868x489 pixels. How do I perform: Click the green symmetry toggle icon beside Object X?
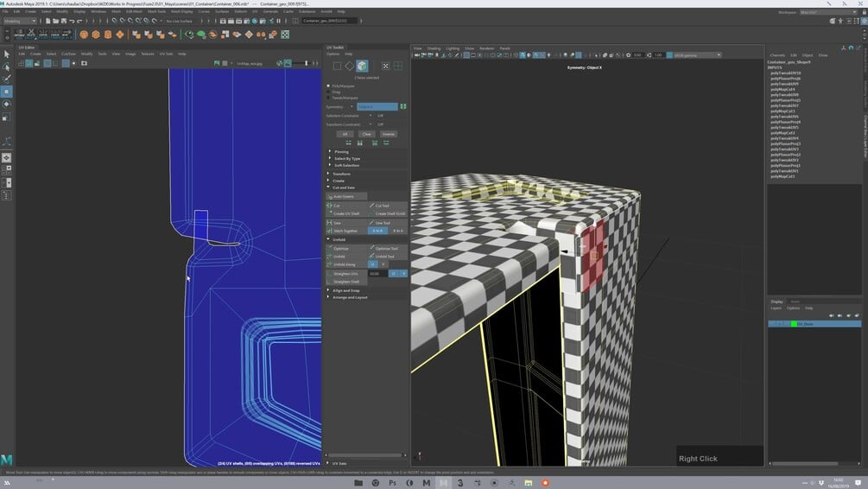click(x=403, y=106)
